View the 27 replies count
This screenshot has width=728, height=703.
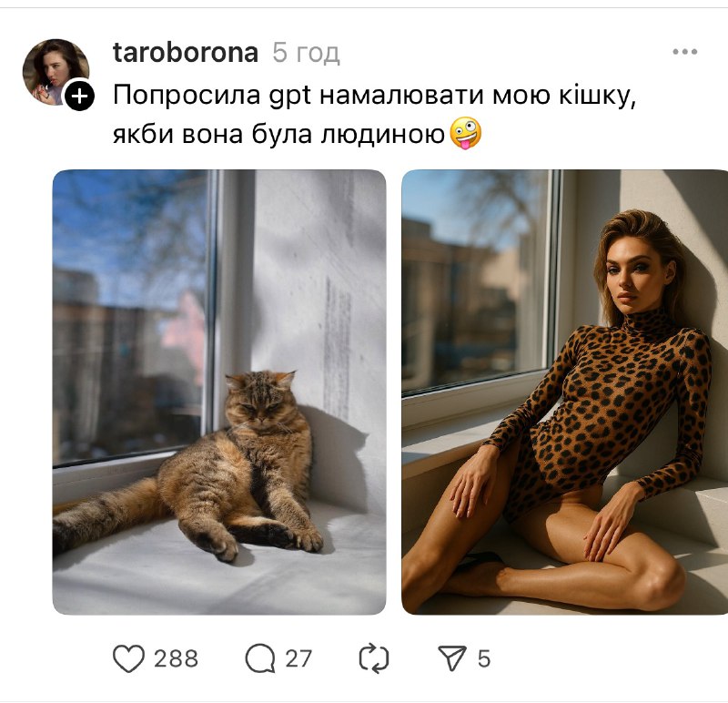(x=298, y=659)
